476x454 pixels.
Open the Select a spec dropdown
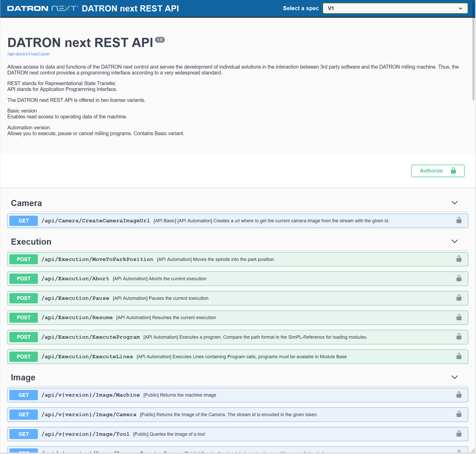tap(395, 8)
